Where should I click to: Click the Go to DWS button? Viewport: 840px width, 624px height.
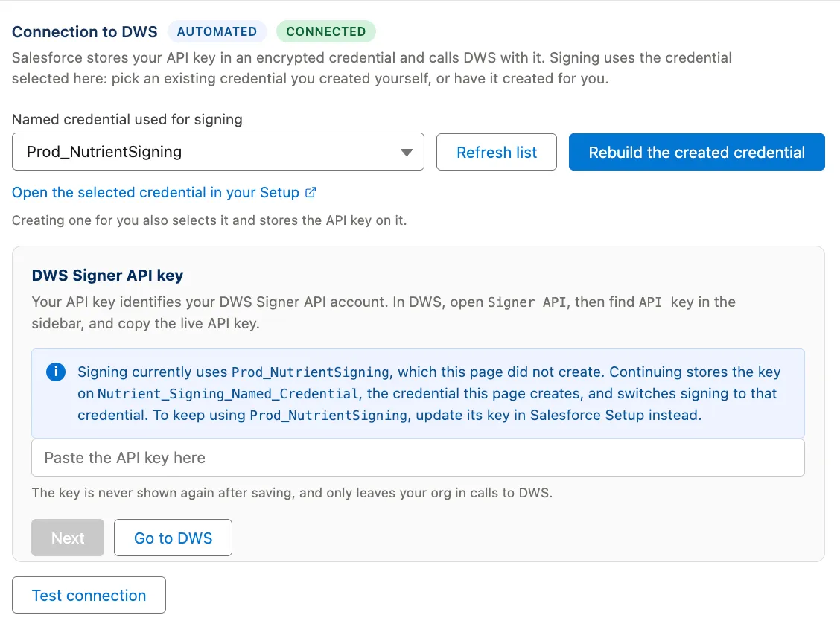pos(173,538)
